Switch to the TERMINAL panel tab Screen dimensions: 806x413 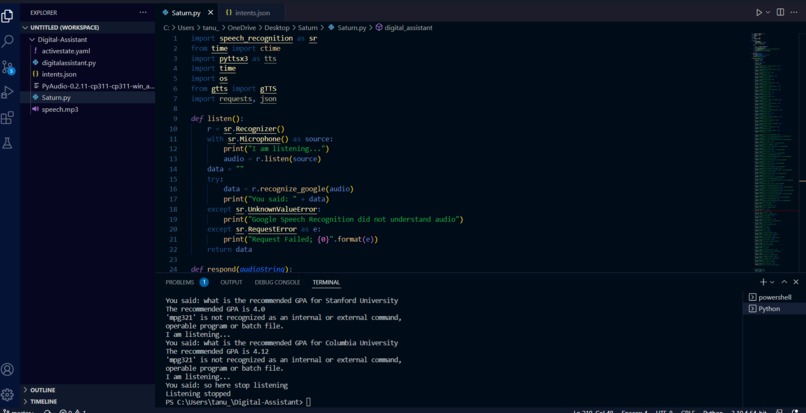coord(326,282)
